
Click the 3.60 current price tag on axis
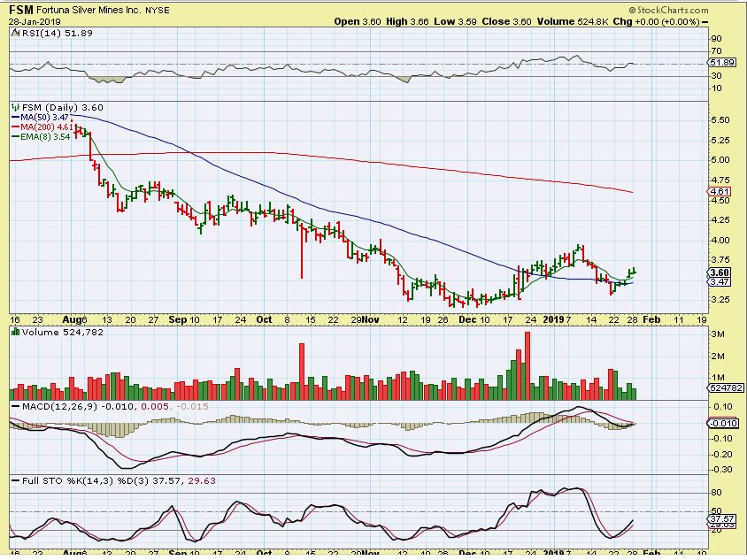(x=719, y=272)
